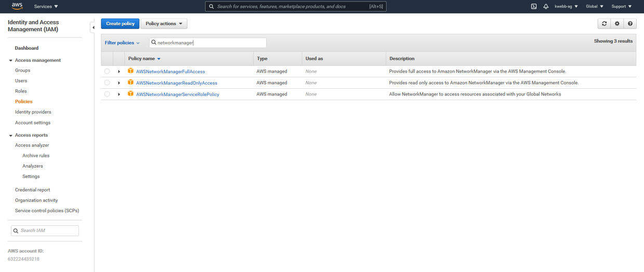The width and height of the screenshot is (644, 272).
Task: Open Service control policies (SCPs)
Action: tap(47, 210)
